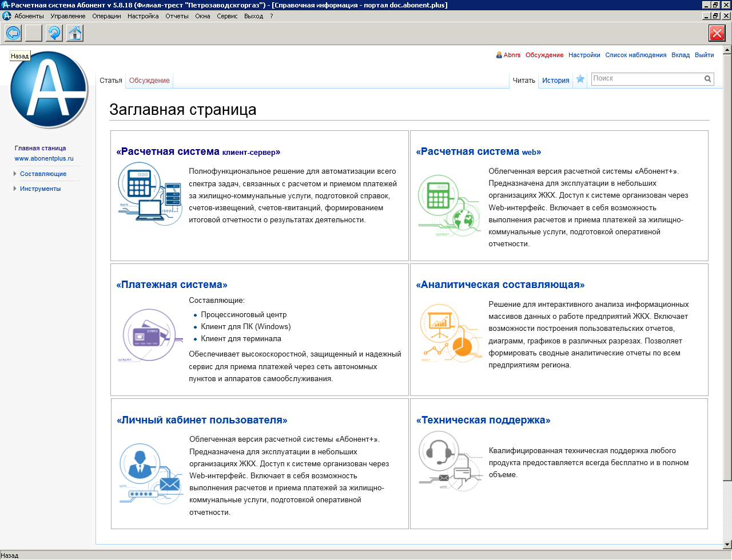732x560 pixels.
Task: Switch to the История tab
Action: coord(555,81)
